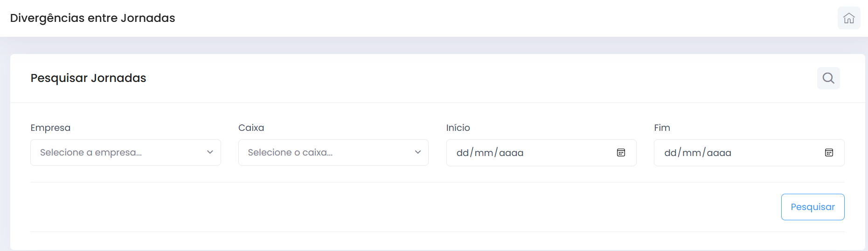
Task: Click the Empresa field label
Action: click(50, 128)
